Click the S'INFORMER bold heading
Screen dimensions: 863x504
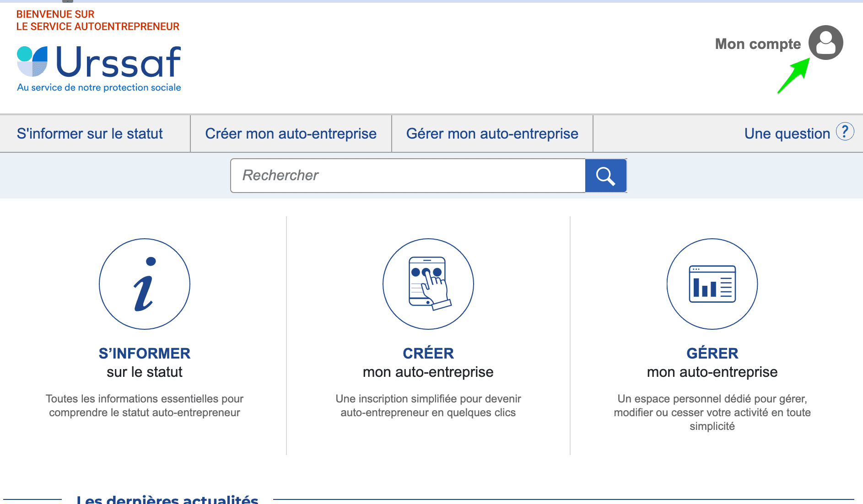[x=145, y=353]
